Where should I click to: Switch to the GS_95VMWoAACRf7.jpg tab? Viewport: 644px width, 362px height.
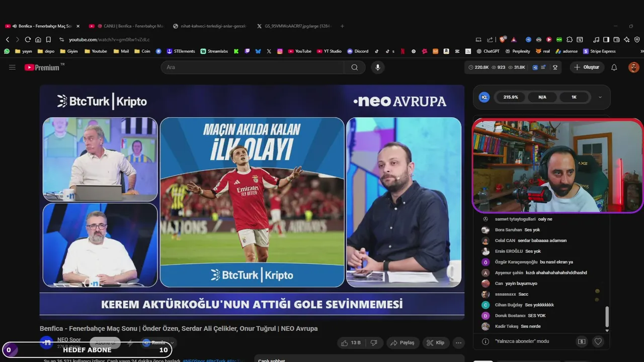coord(295,26)
